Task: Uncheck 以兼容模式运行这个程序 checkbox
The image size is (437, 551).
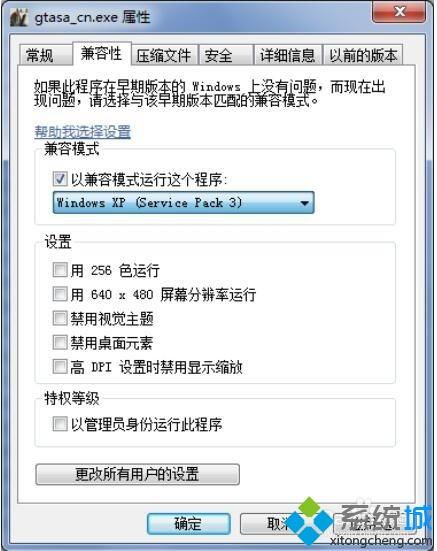Action: click(x=60, y=179)
